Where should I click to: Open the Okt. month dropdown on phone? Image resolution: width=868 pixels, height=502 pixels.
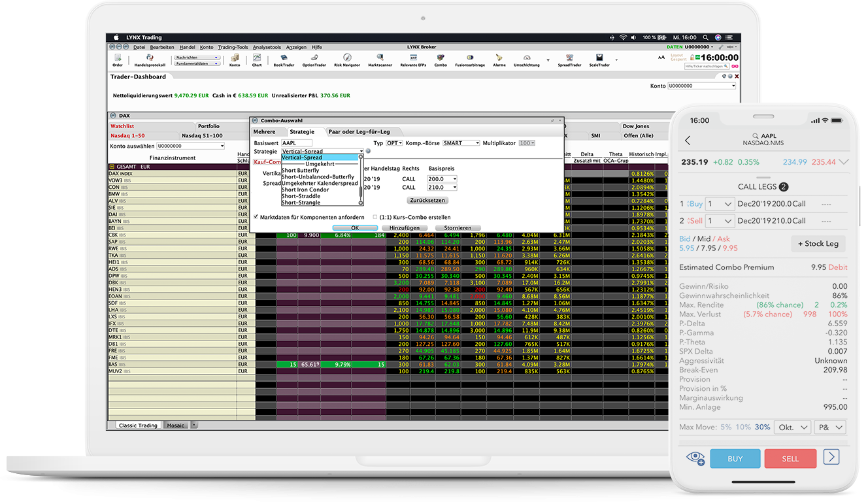792,427
